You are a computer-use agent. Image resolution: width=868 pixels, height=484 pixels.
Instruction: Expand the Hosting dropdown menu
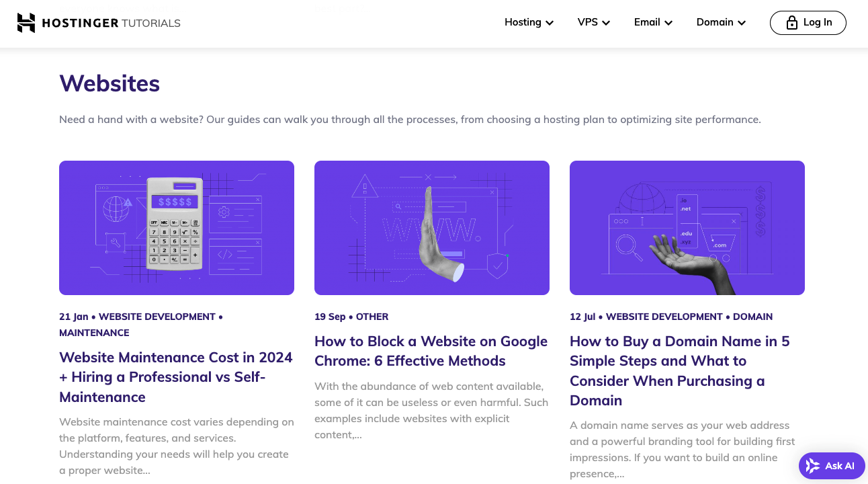[529, 22]
